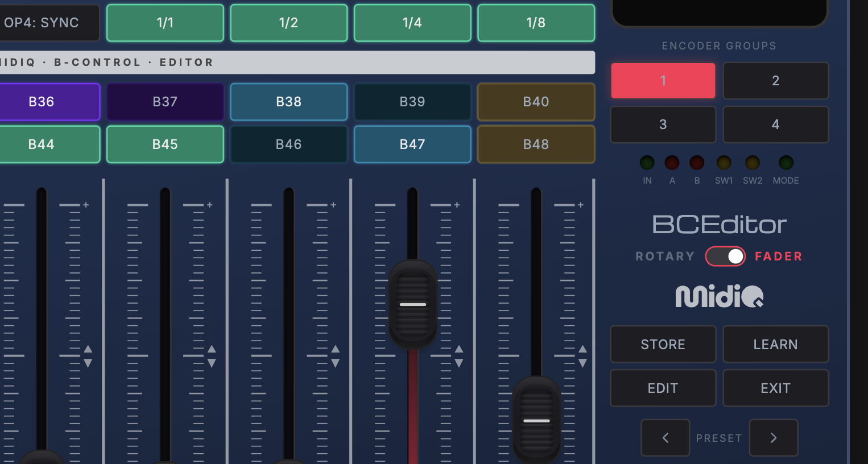Nudge the B45 fader down with its down triangle

(212, 363)
